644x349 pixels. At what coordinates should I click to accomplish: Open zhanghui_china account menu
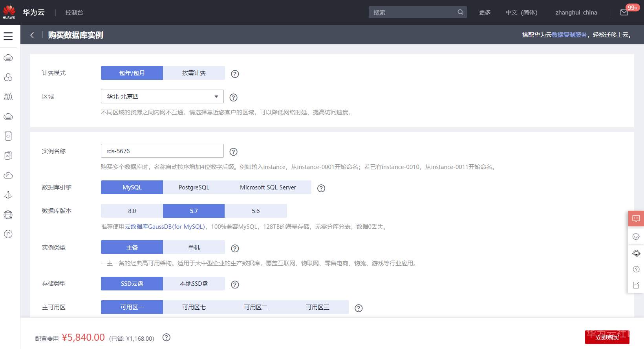(x=576, y=13)
